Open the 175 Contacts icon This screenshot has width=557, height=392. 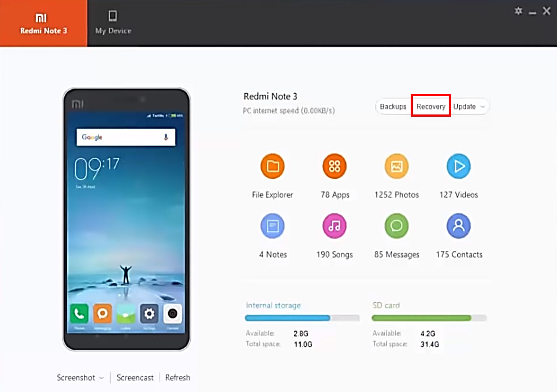(x=459, y=226)
